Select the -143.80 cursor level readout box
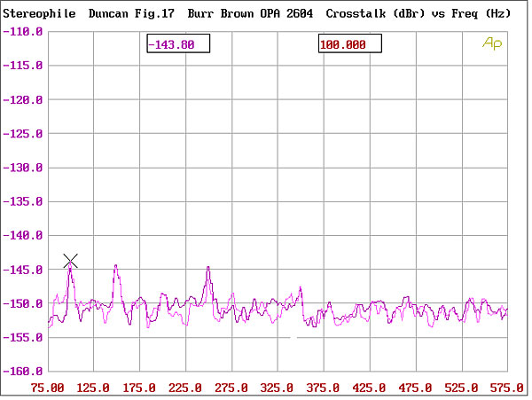532x400 pixels. click(x=178, y=43)
